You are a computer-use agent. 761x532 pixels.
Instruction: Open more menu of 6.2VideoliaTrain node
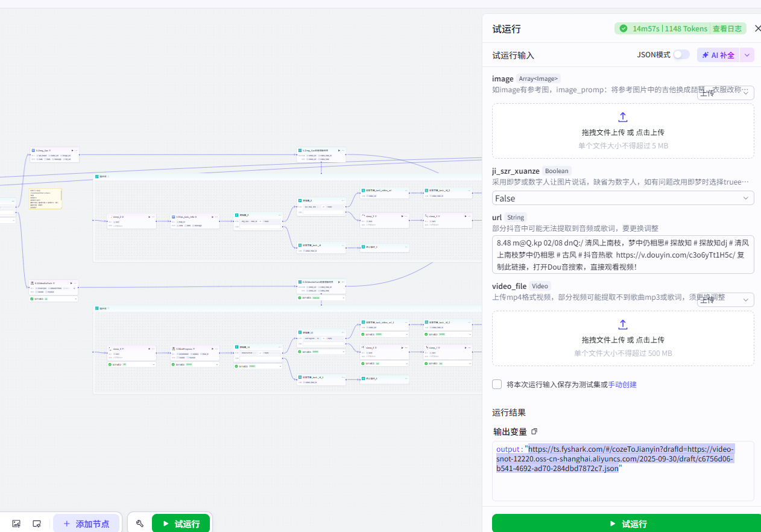tap(75, 283)
